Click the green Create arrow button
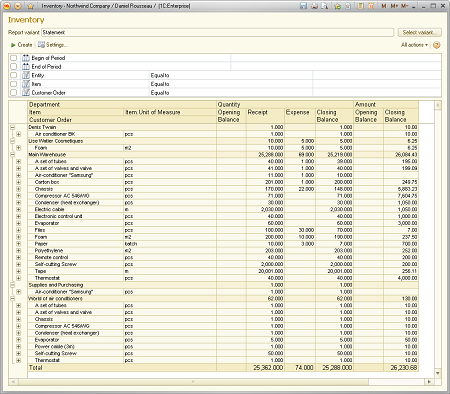 [21, 45]
